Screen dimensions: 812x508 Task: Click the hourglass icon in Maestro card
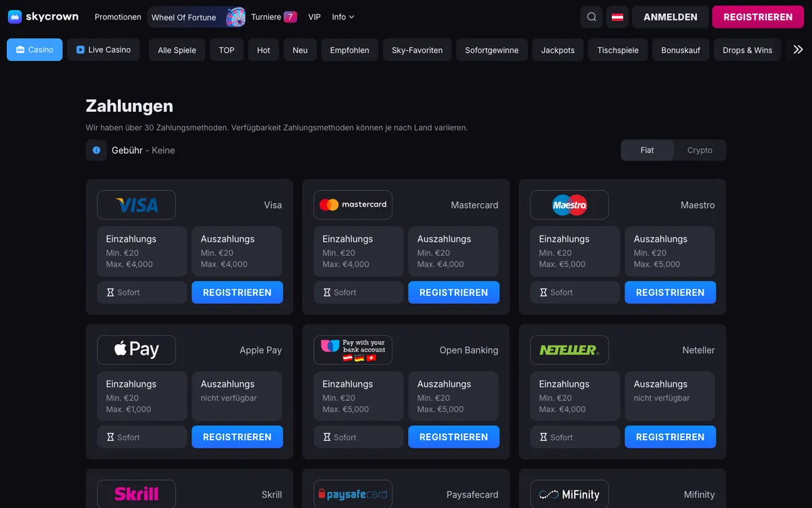pyautogui.click(x=543, y=293)
